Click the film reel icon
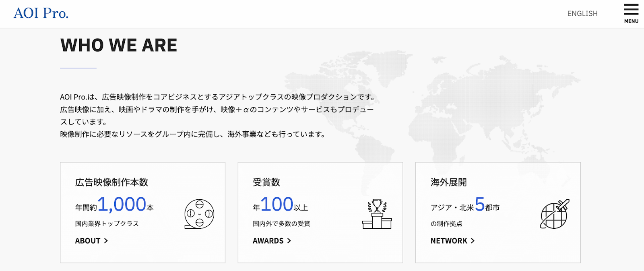644x271 pixels. 199,214
